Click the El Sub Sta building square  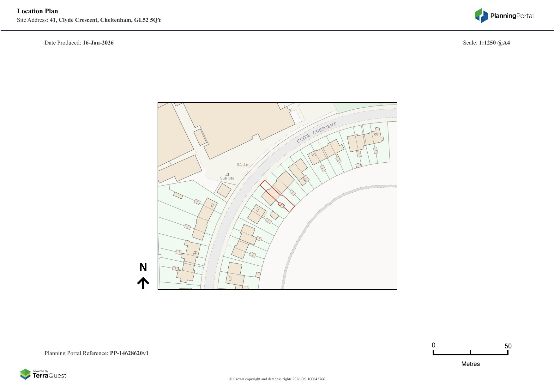(224, 190)
